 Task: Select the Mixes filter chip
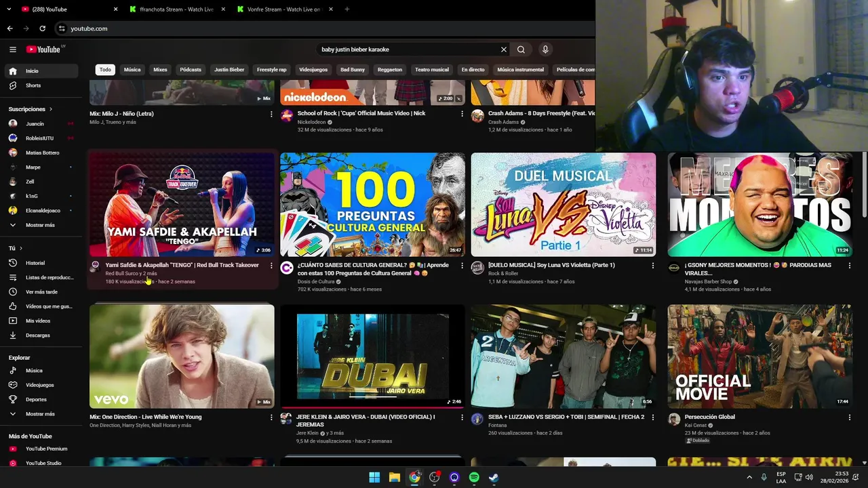[160, 70]
